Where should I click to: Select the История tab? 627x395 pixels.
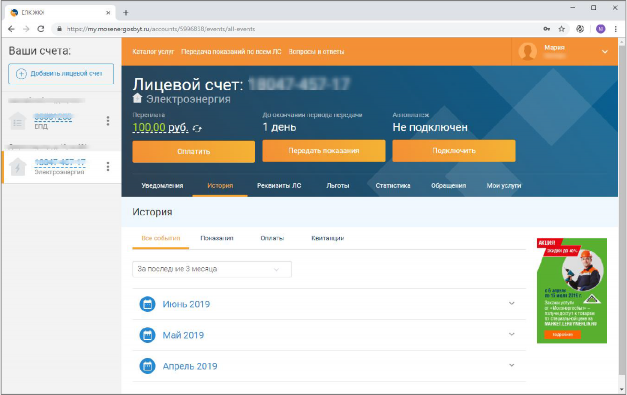pyautogui.click(x=220, y=186)
